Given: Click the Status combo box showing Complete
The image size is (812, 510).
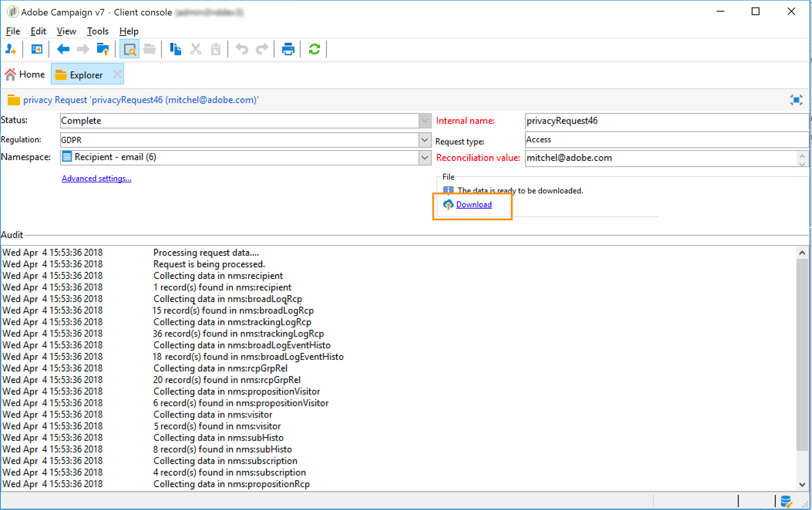Looking at the screenshot, I should 245,121.
